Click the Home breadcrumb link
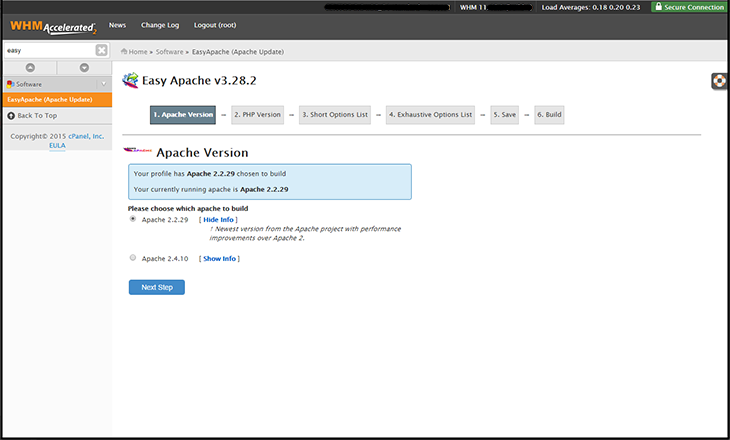 click(x=138, y=52)
